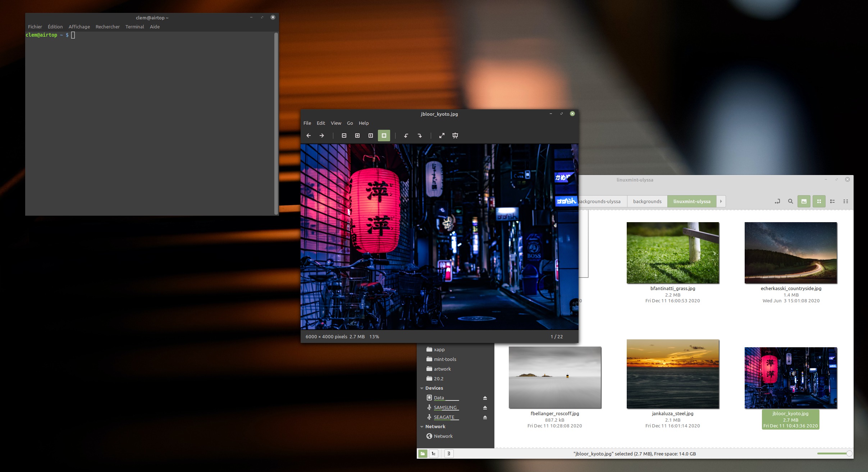Toggle thumbnail preview display button
The height and width of the screenshot is (472, 868).
804,201
